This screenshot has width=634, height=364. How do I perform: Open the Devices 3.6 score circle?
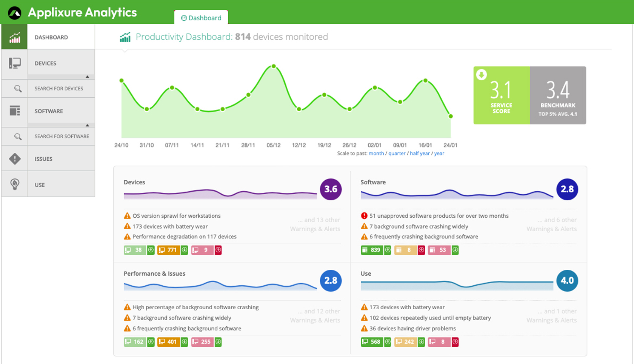tap(331, 189)
